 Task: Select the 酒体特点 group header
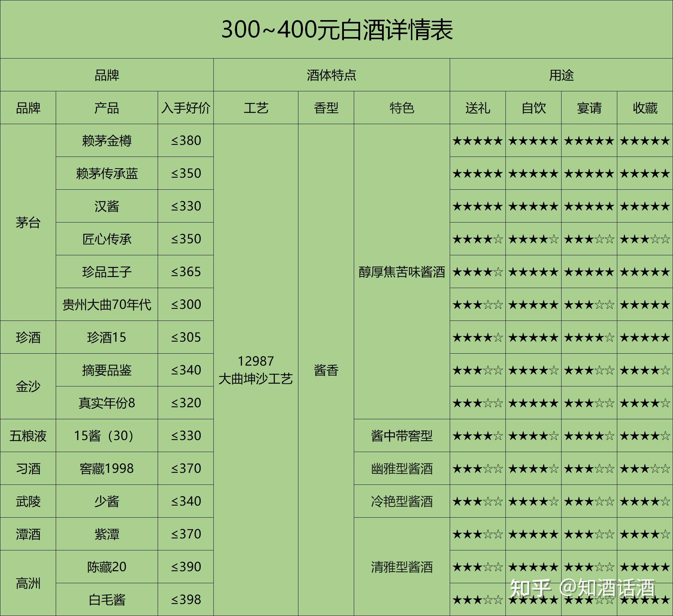click(x=332, y=75)
